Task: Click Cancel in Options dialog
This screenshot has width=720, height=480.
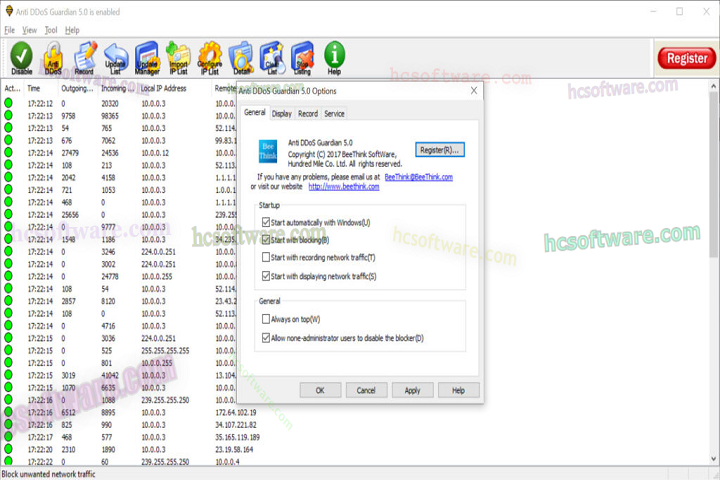Action: click(366, 390)
